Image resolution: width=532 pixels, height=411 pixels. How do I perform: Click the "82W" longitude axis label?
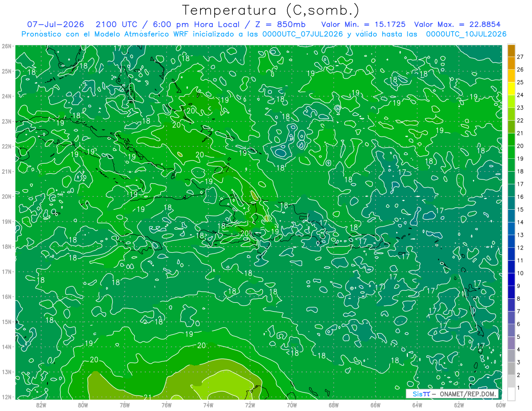pos(41,405)
